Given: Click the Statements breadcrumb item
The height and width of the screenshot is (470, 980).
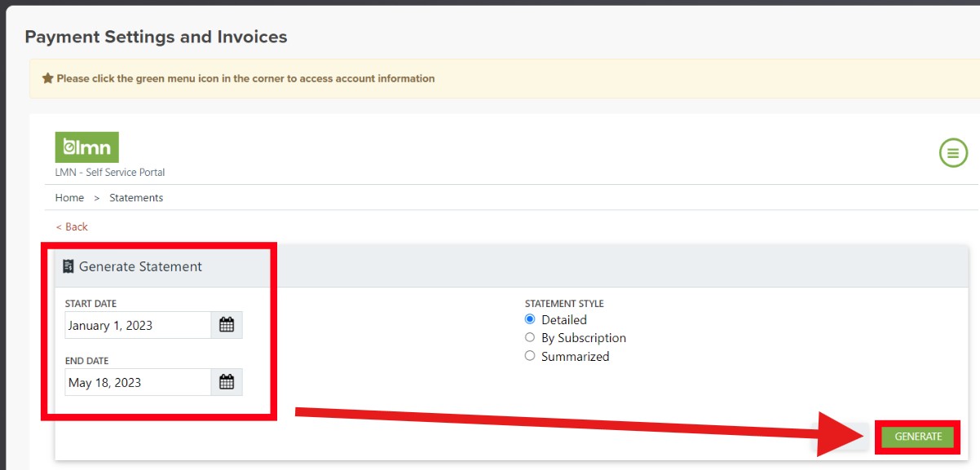Looking at the screenshot, I should point(136,198).
